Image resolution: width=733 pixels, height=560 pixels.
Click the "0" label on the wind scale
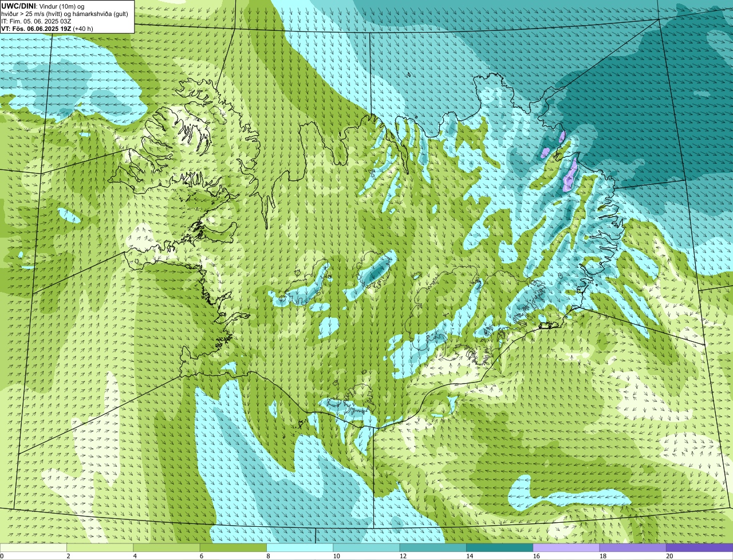click(x=2, y=556)
